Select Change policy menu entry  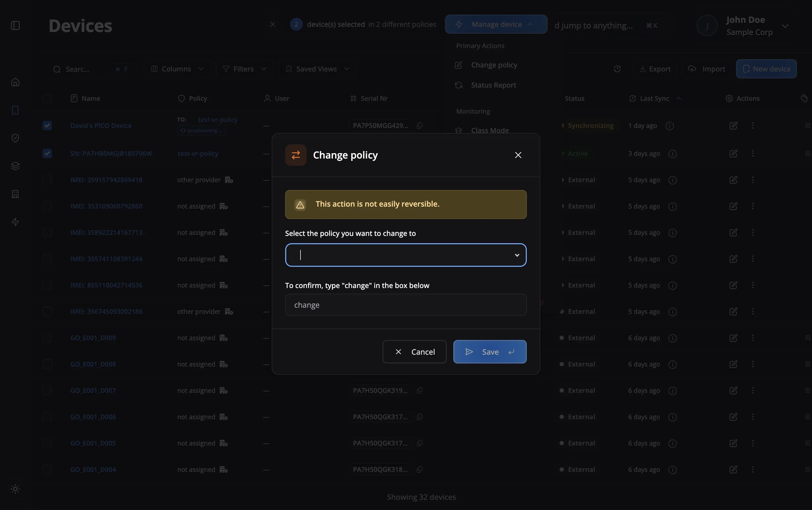coord(494,65)
